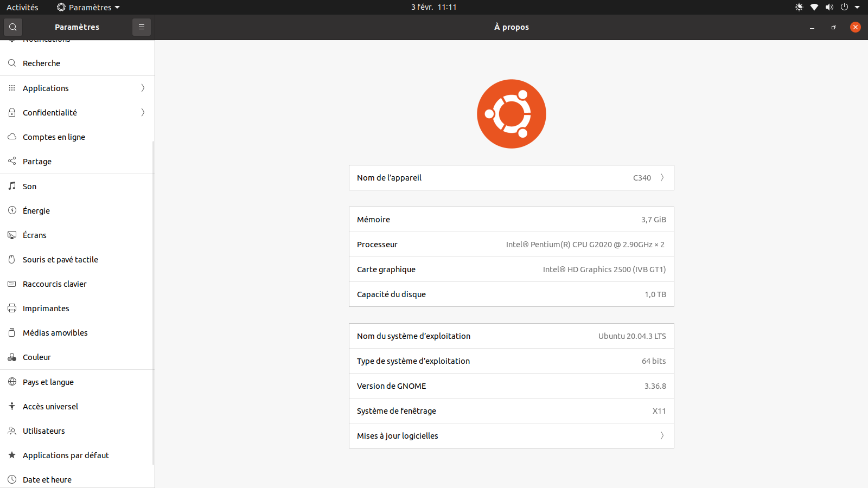The image size is (868, 488).
Task: Click the globe icon beside Pays et langue
Action: coord(12,382)
